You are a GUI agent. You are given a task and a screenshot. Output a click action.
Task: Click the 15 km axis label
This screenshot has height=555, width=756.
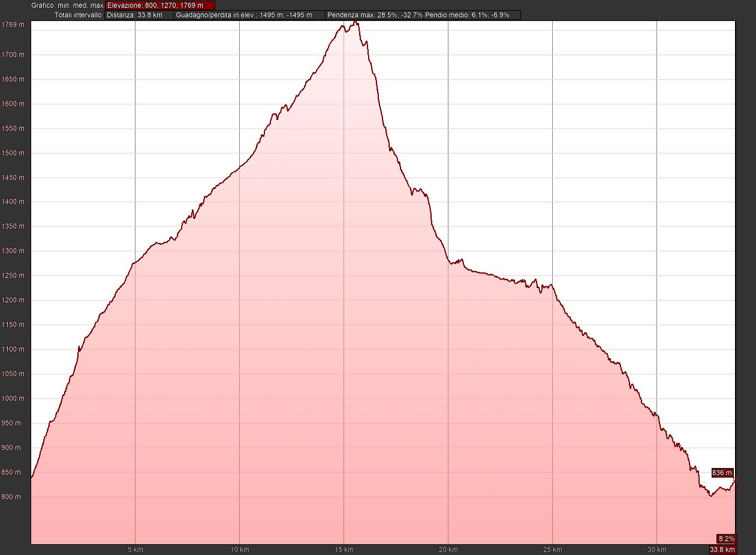coord(344,550)
